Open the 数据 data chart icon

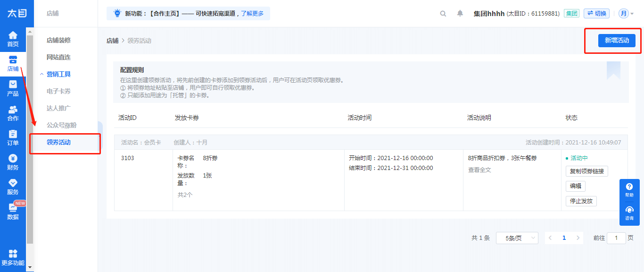(x=13, y=207)
